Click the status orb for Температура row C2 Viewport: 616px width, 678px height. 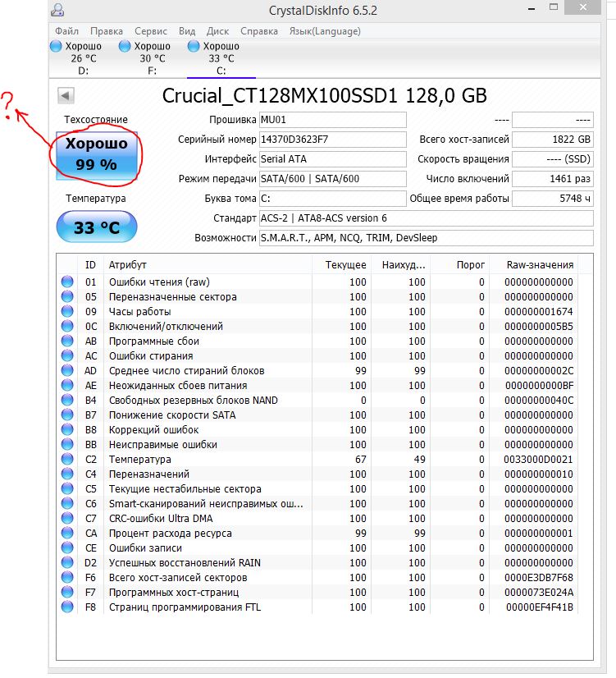tap(67, 459)
